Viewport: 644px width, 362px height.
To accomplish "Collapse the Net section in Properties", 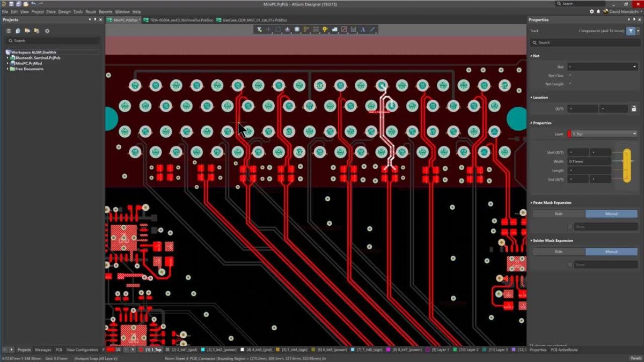I will click(531, 56).
